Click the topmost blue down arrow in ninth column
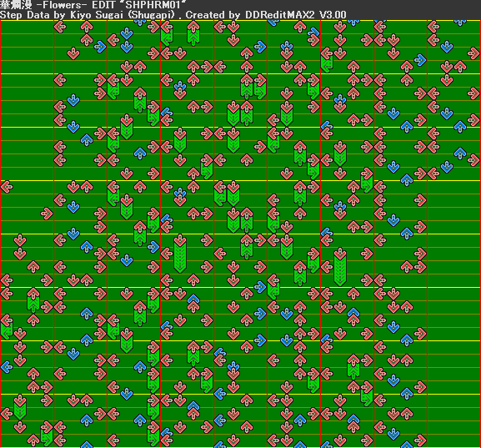Screen dimensions: 481x448 click(447, 47)
